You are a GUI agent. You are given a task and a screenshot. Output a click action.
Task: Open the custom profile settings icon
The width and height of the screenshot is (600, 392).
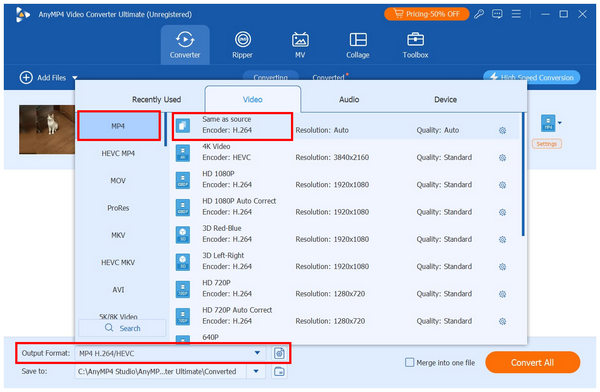(x=279, y=353)
